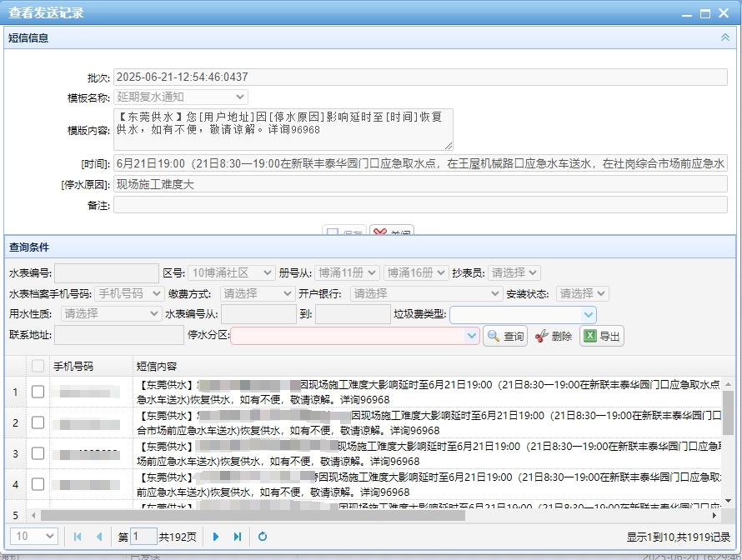This screenshot has width=742, height=560.
Task: Click the 显示1到10,共1919记录 status text
Action: click(x=678, y=537)
